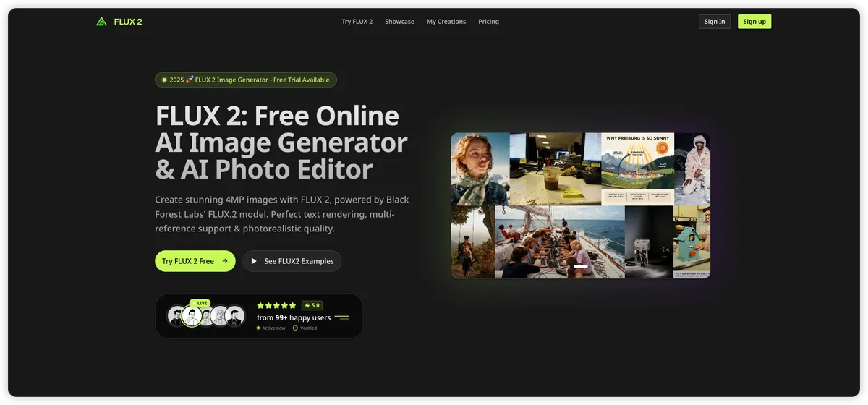Click the people working on sailboat image
This screenshot has height=405, width=868.
pos(560,242)
